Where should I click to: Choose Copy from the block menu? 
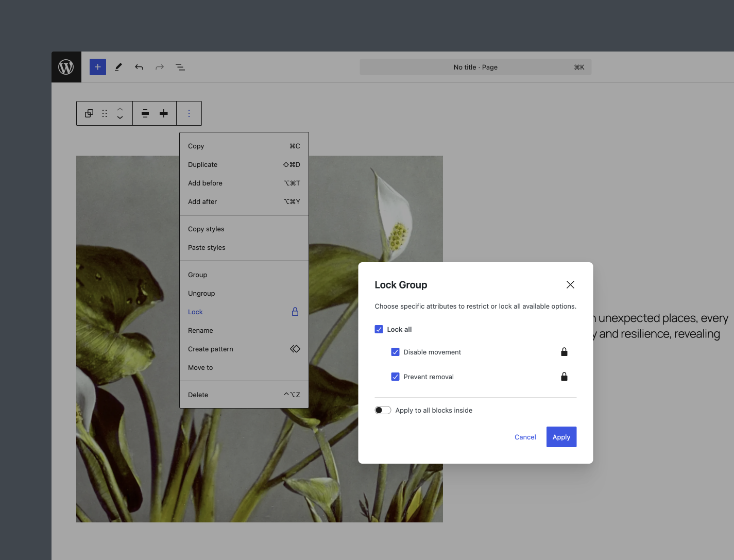244,146
